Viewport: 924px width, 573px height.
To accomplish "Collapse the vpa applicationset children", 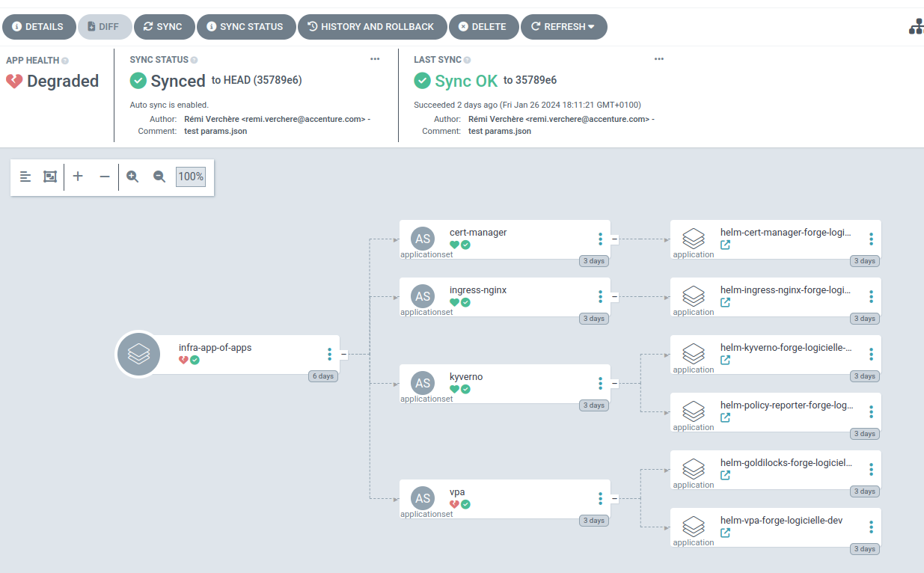I will point(614,498).
